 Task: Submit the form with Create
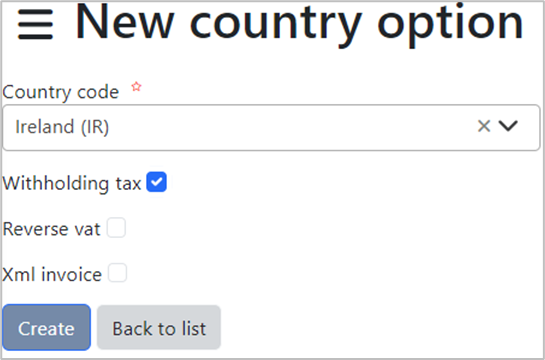pyautogui.click(x=47, y=327)
